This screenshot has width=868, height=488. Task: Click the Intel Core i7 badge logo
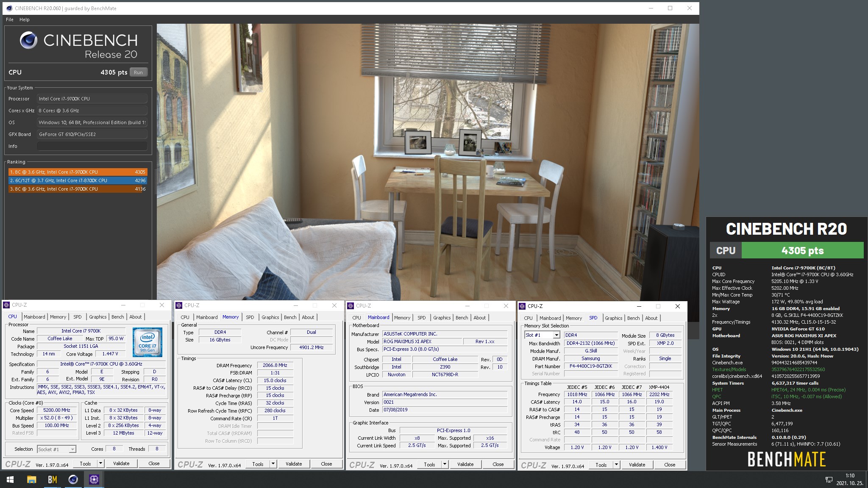147,342
